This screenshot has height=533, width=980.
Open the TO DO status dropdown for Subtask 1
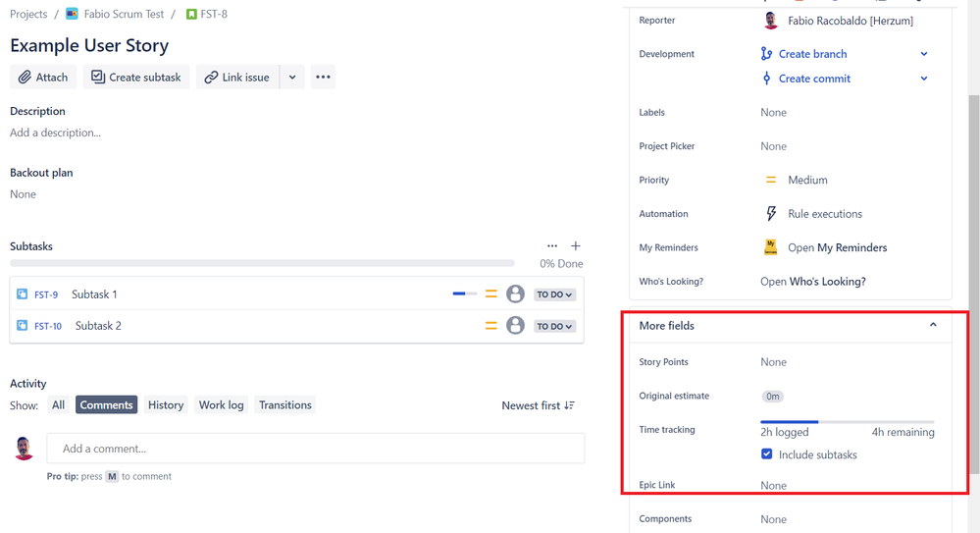coord(554,294)
